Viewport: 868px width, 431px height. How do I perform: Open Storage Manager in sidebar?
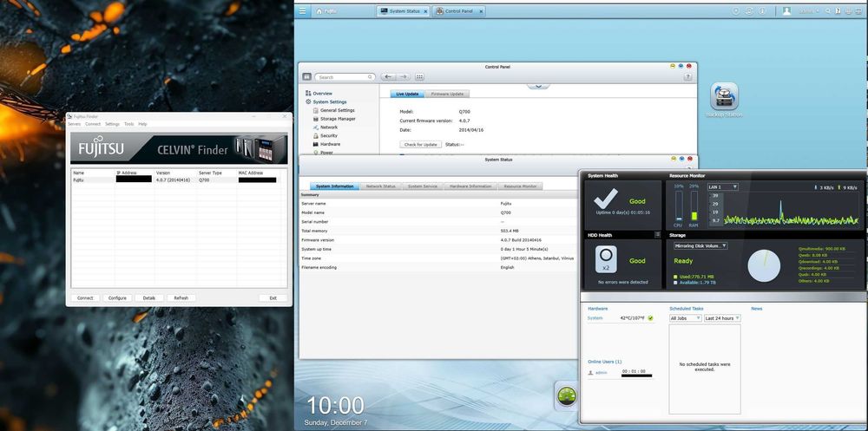tap(334, 119)
